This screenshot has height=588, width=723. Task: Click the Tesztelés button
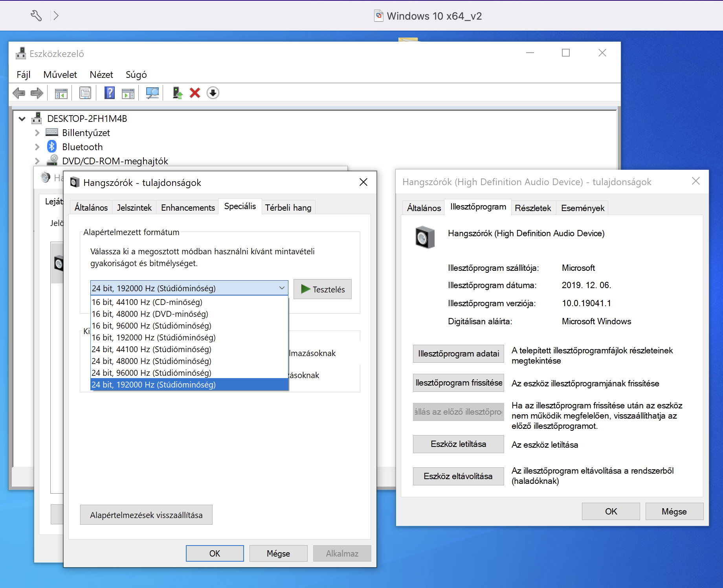tap(323, 289)
